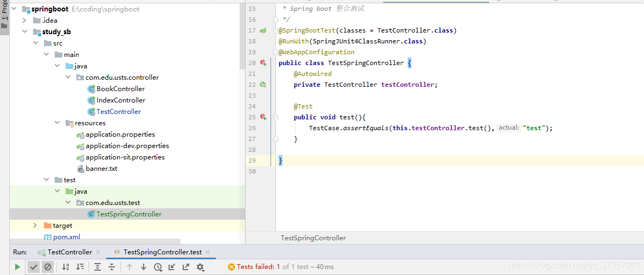Switch to TestController run tab
The image size is (644, 275).
tap(70, 252)
